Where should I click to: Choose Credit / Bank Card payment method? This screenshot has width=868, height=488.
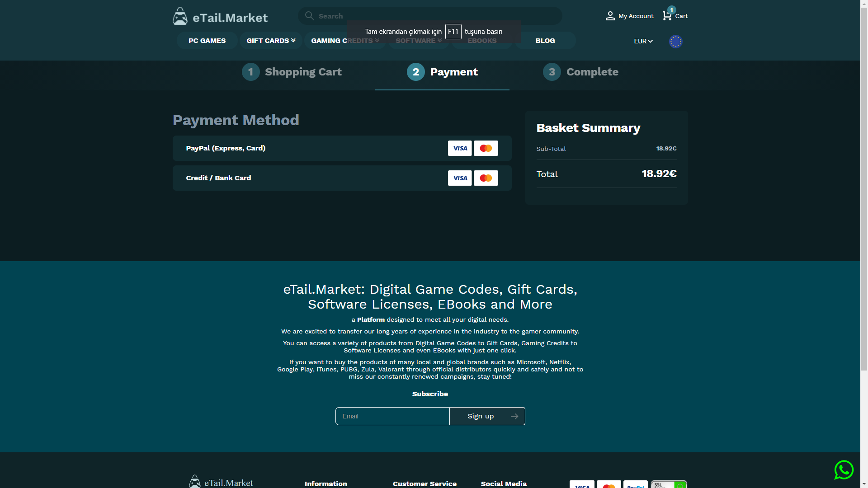[342, 178]
